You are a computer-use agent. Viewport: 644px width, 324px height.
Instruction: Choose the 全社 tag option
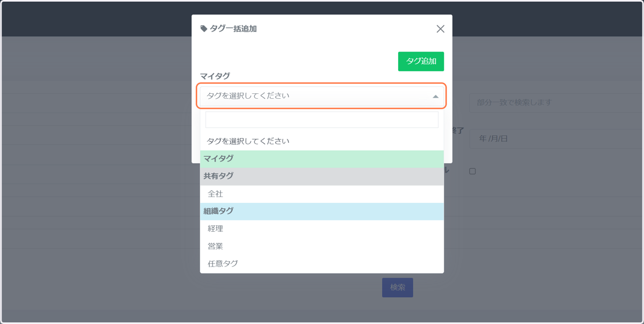(x=322, y=194)
